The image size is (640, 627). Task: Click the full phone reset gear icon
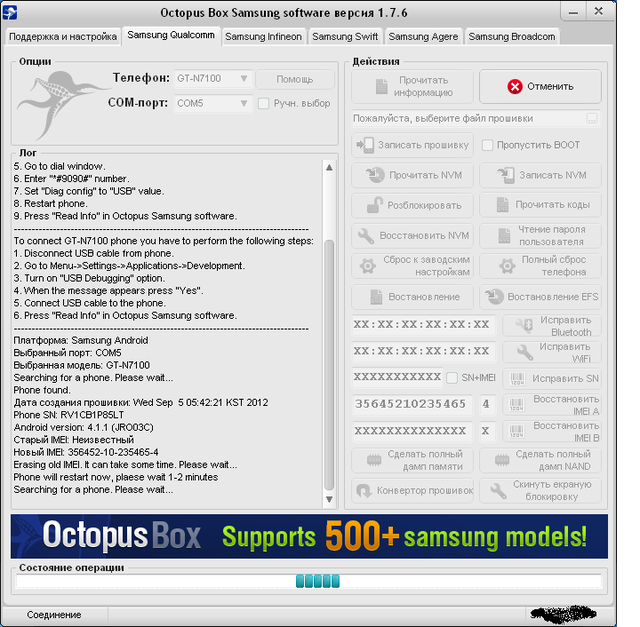point(507,266)
